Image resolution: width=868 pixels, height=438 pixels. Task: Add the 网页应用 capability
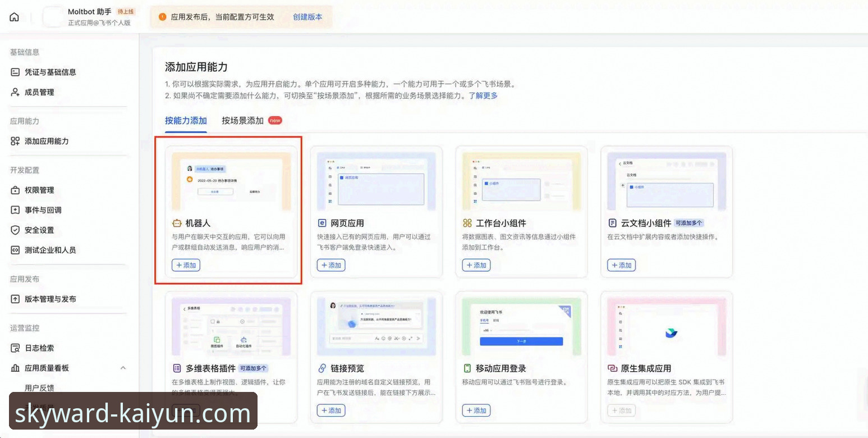pyautogui.click(x=331, y=265)
